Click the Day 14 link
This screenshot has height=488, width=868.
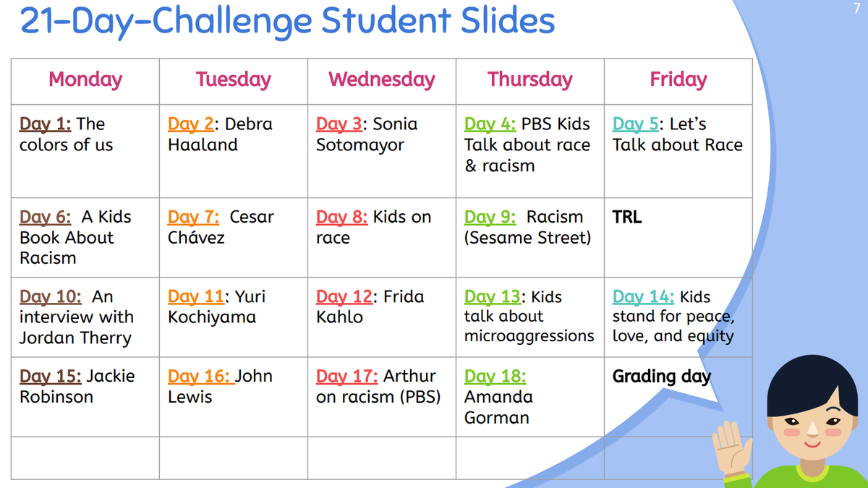tap(644, 297)
